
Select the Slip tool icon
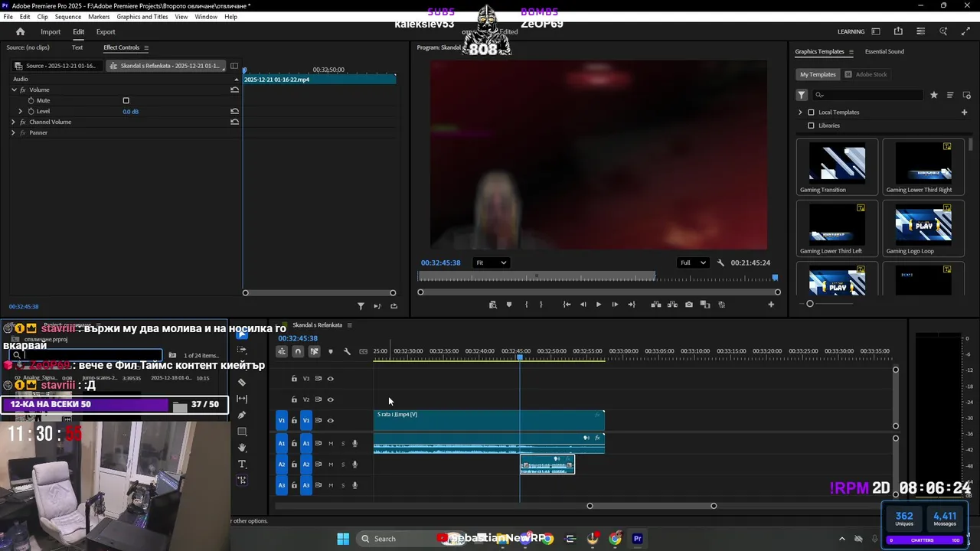[x=242, y=399]
